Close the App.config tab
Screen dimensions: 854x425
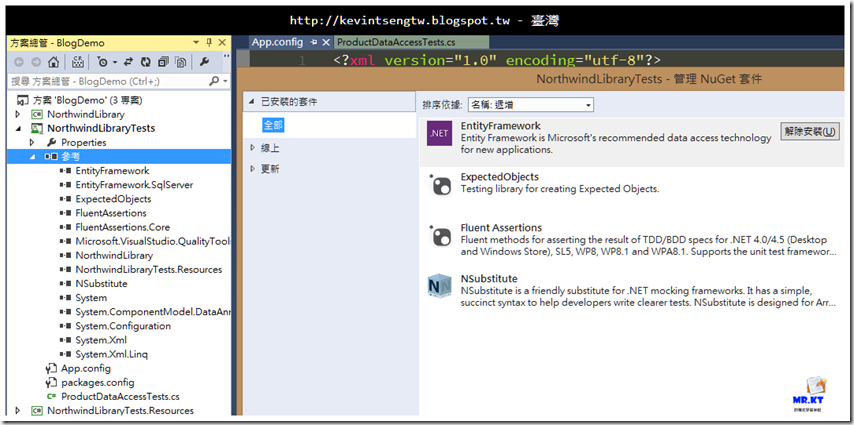tap(326, 42)
